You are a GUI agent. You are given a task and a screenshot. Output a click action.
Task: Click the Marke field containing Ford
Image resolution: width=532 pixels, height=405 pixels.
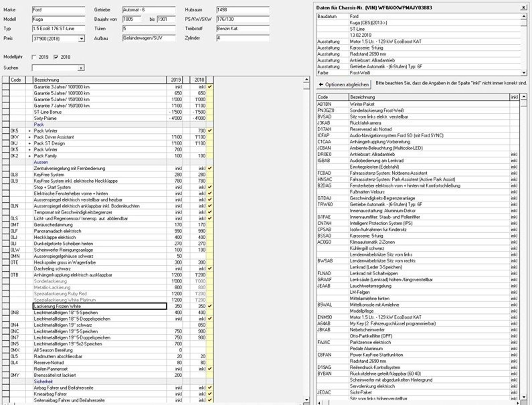point(58,10)
